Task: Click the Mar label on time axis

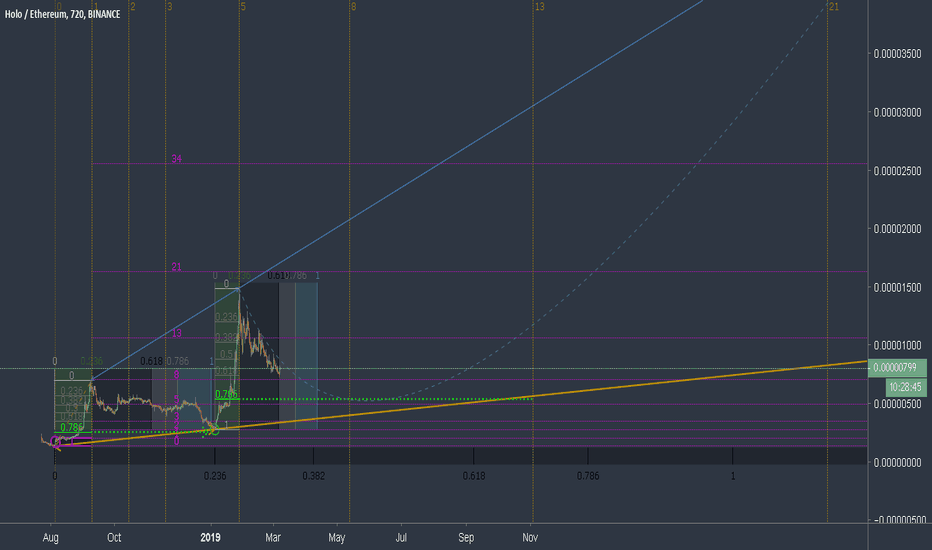Action: pyautogui.click(x=273, y=538)
